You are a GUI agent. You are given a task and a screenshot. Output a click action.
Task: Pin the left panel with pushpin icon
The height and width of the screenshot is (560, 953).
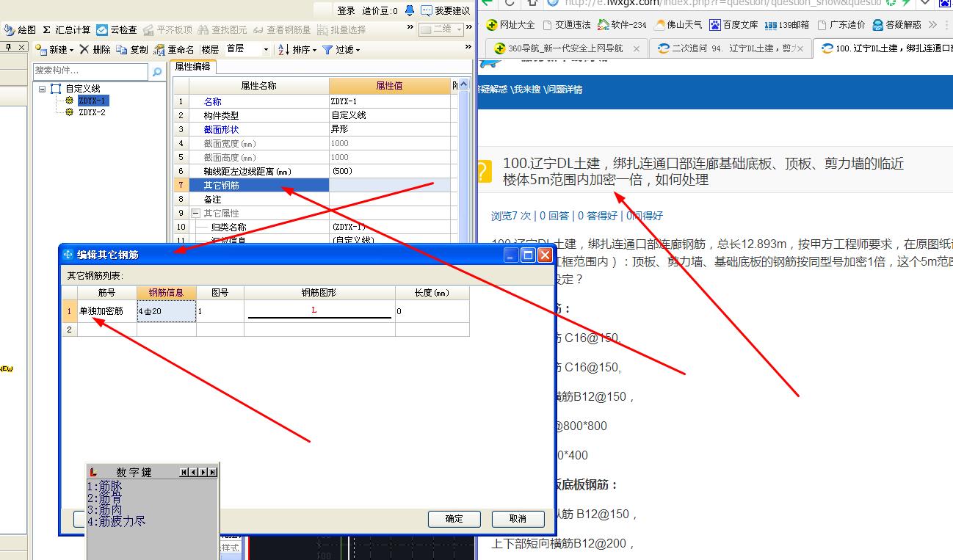point(8,48)
